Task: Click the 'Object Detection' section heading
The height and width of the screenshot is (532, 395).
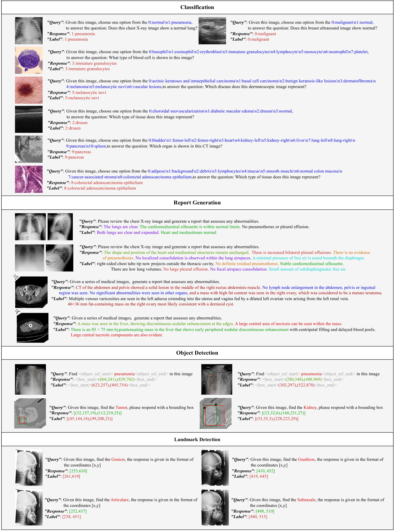Action: point(197,353)
